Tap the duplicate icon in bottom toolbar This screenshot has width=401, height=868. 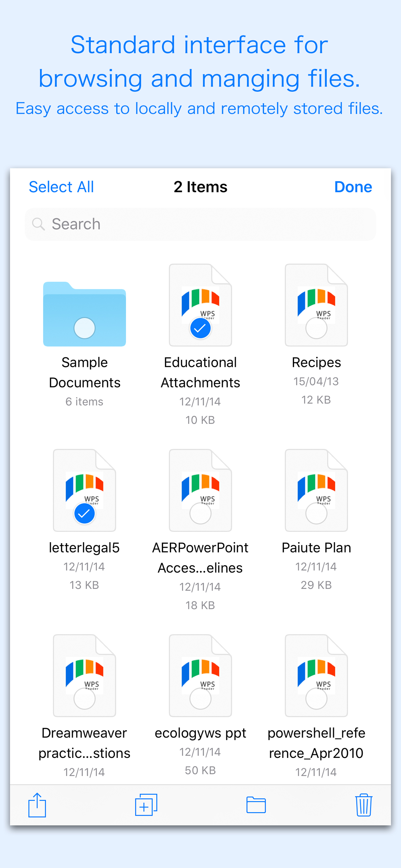pyautogui.click(x=146, y=805)
